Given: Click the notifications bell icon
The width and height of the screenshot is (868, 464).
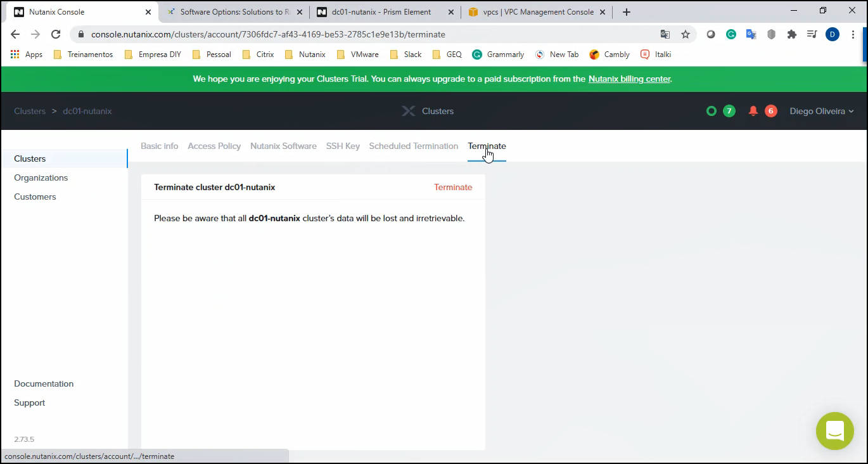Looking at the screenshot, I should tap(753, 111).
